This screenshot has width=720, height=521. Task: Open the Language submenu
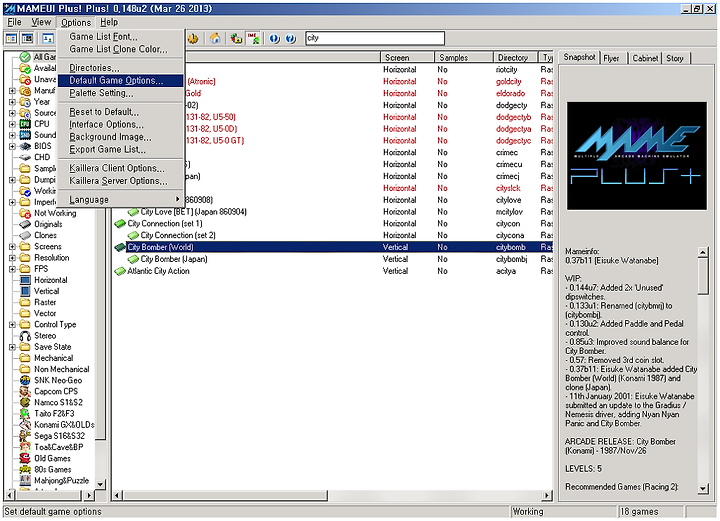point(120,200)
